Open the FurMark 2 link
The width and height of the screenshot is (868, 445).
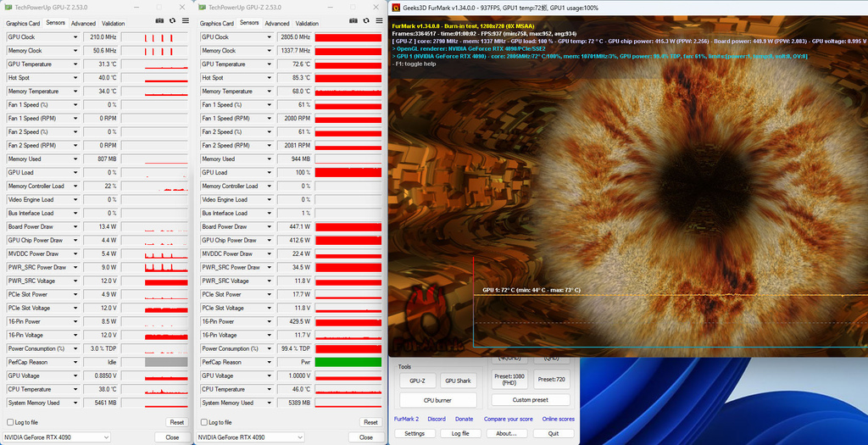click(406, 419)
